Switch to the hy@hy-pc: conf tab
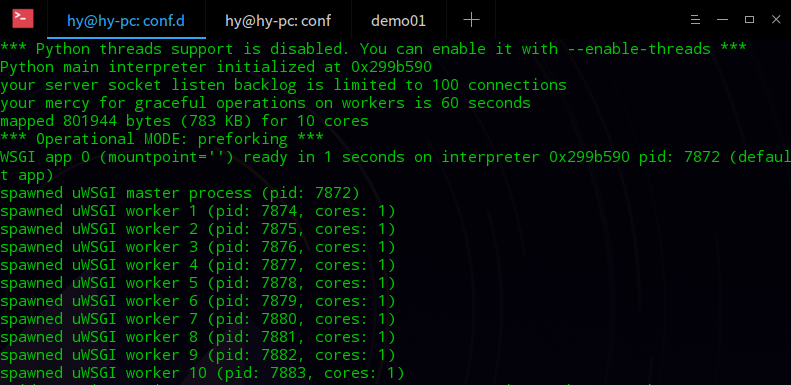791x385 pixels. [x=278, y=20]
